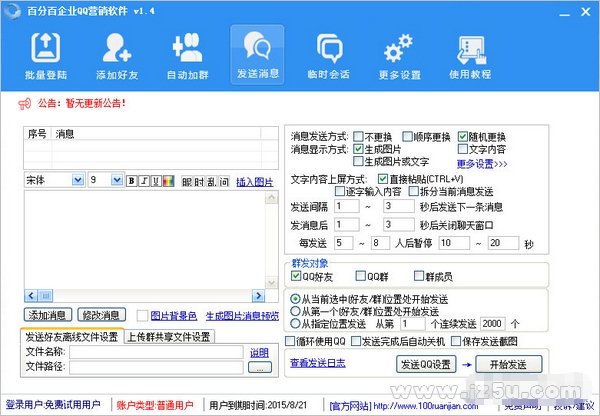This screenshot has width=600, height=416.
Task: Select 从当前选中位置处开始发送 radio
Action: pos(295,299)
